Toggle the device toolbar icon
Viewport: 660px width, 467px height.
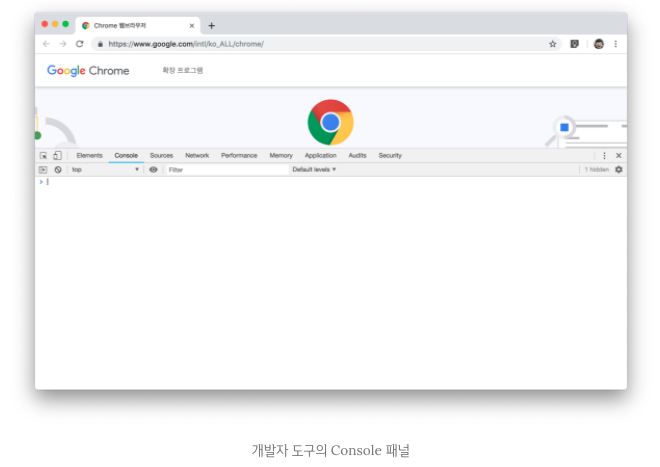tap(57, 155)
